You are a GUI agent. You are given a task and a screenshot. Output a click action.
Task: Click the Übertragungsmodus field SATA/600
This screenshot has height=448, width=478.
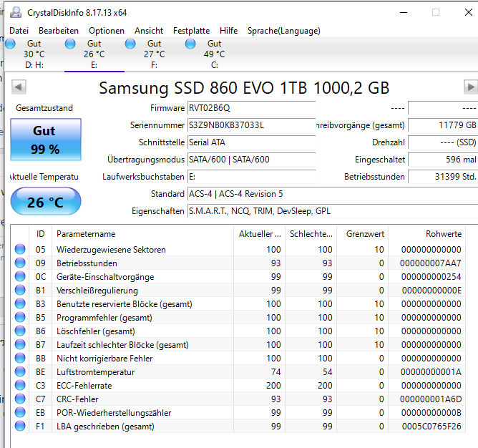pos(251,160)
